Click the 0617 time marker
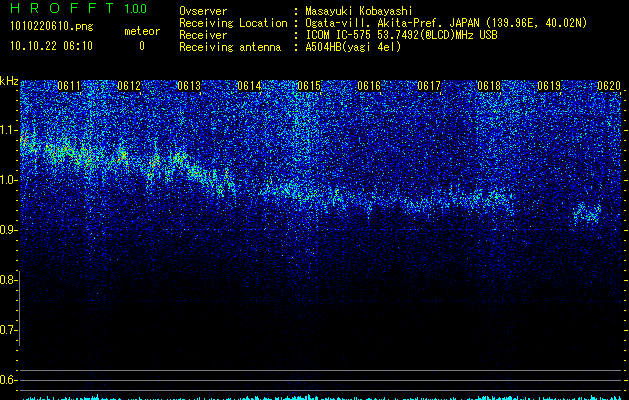The image size is (629, 400). tap(429, 86)
